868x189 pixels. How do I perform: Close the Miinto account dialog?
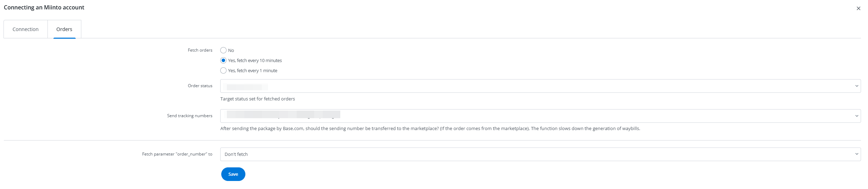coord(858,8)
